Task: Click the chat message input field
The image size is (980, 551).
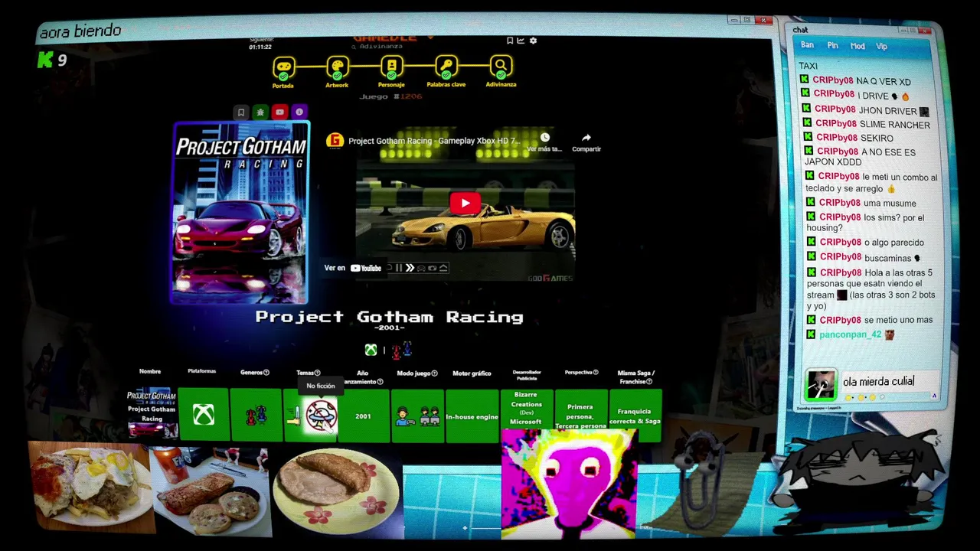Action: (x=889, y=382)
